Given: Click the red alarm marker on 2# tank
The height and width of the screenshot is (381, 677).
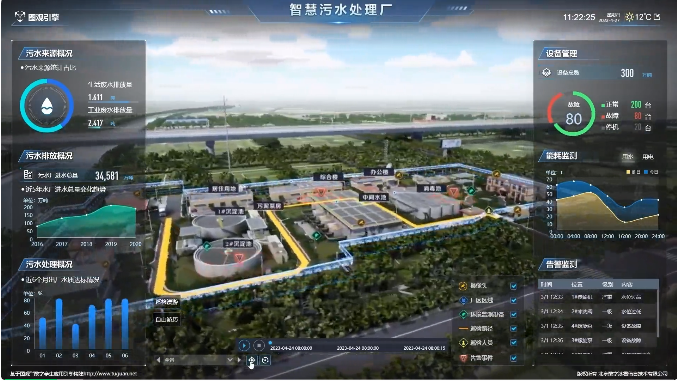Looking at the screenshot, I should (239, 258).
